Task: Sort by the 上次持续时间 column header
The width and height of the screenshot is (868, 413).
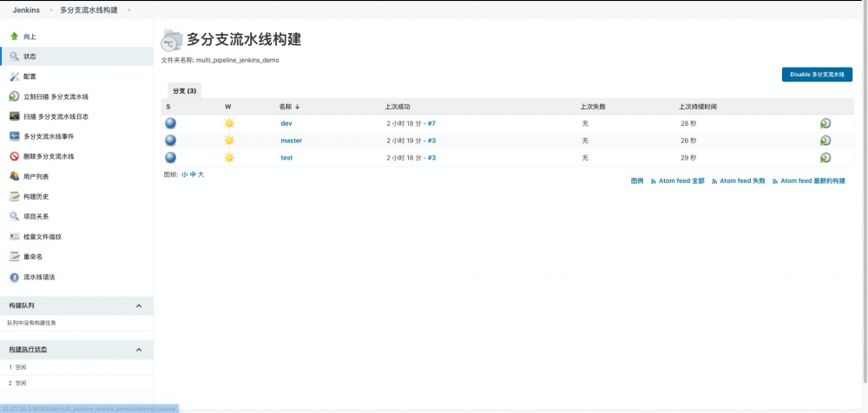Action: coord(698,107)
